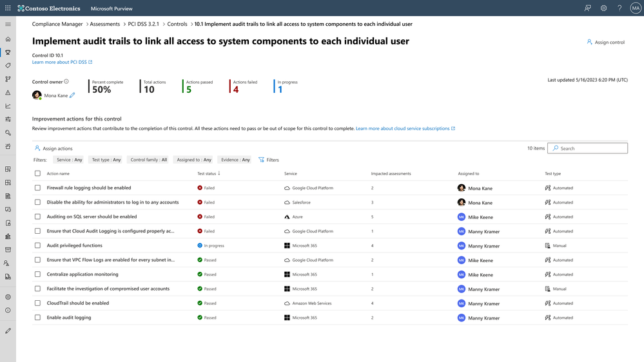Click the Assign actions button
Viewport: 644px width, 362px height.
(x=54, y=148)
